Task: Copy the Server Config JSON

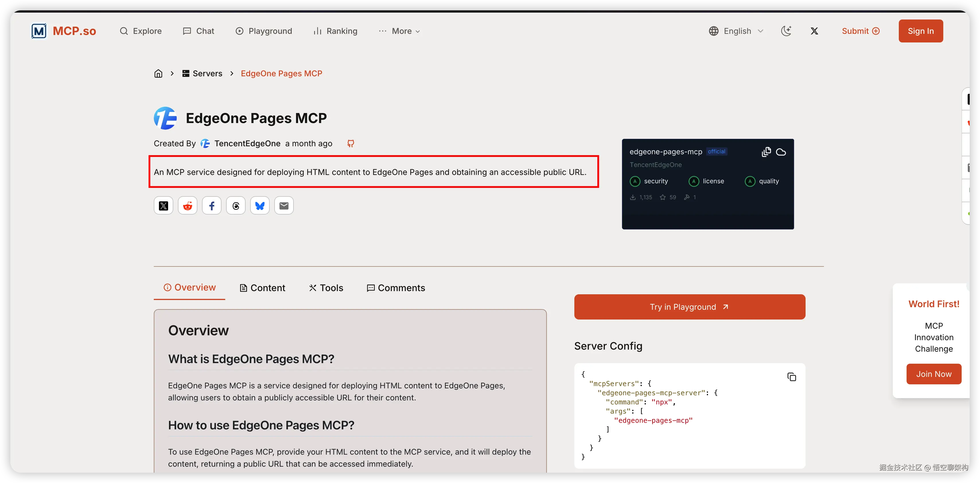Action: pos(791,377)
